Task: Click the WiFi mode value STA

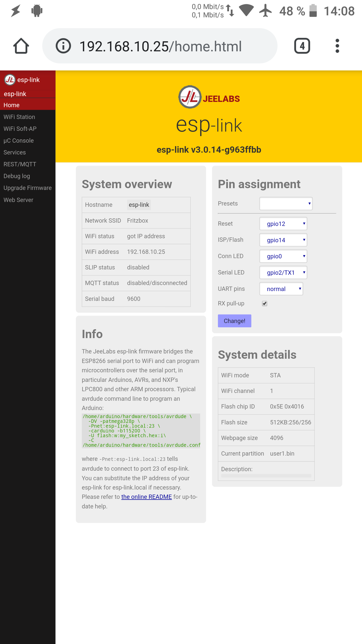Action: tap(275, 375)
